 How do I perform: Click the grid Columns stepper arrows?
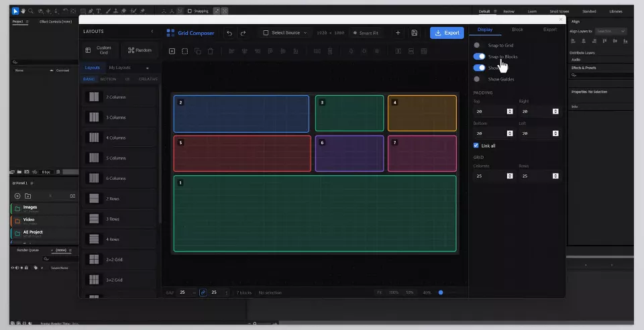click(x=510, y=176)
